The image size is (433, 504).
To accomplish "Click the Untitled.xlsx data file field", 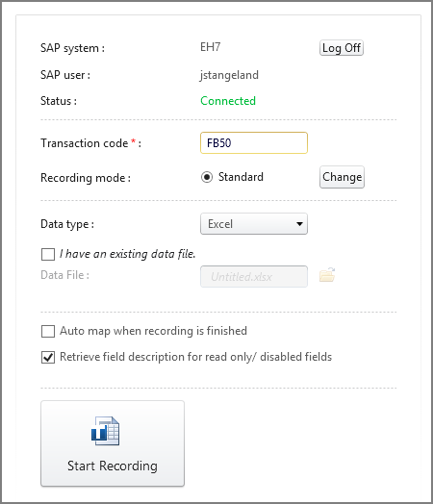I will pos(254,276).
